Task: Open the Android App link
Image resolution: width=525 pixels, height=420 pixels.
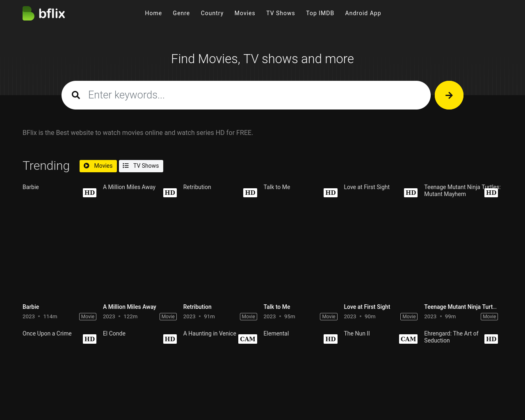Action: 363,13
